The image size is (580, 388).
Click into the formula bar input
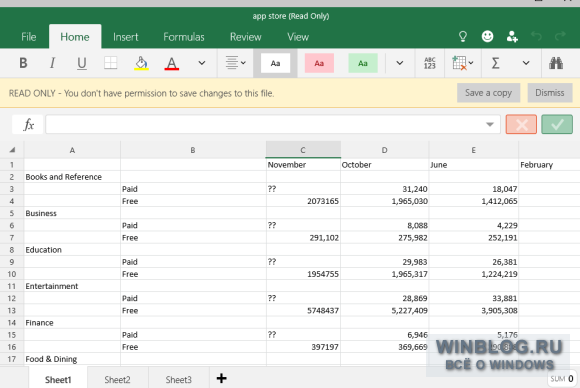(x=273, y=125)
